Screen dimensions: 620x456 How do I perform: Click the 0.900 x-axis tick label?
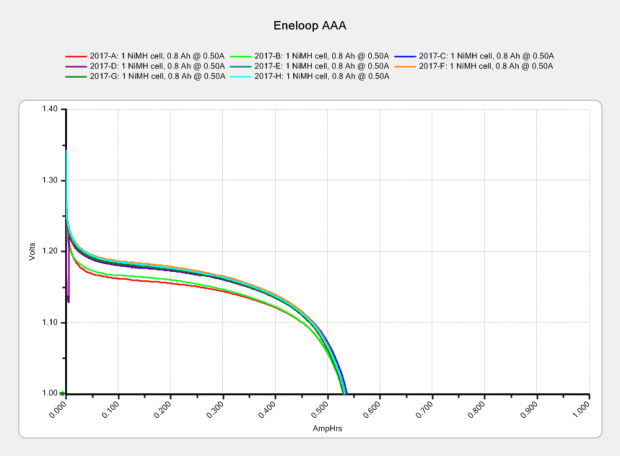(x=529, y=409)
